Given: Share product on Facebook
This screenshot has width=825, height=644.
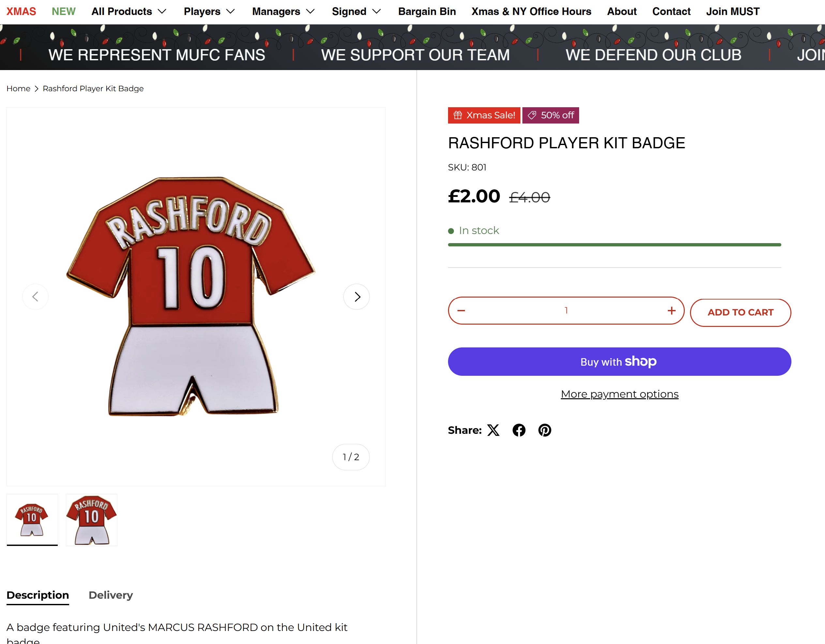Looking at the screenshot, I should click(x=519, y=430).
